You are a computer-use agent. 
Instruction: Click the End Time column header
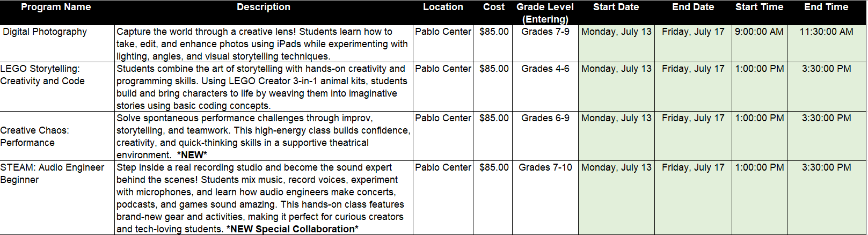[826, 8]
